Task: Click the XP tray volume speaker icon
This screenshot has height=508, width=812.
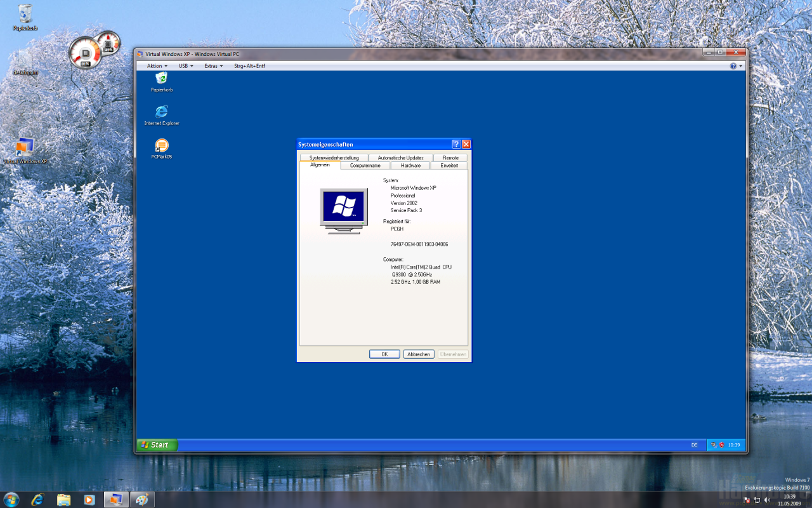Action: 714,445
